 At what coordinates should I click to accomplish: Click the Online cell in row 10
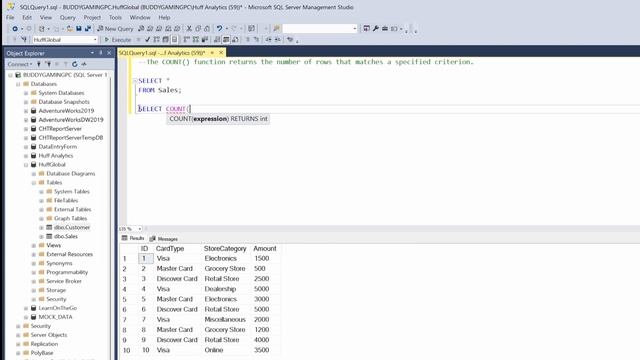tap(214, 350)
